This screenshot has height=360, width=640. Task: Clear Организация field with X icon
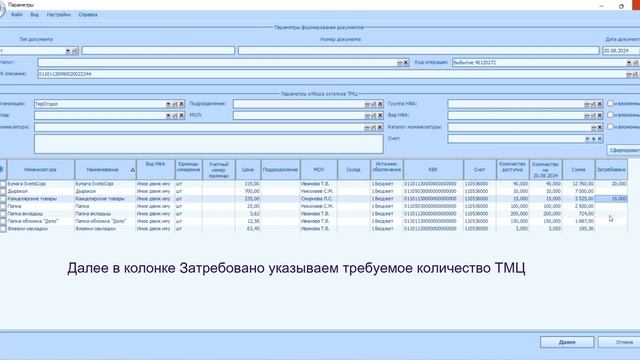(182, 104)
